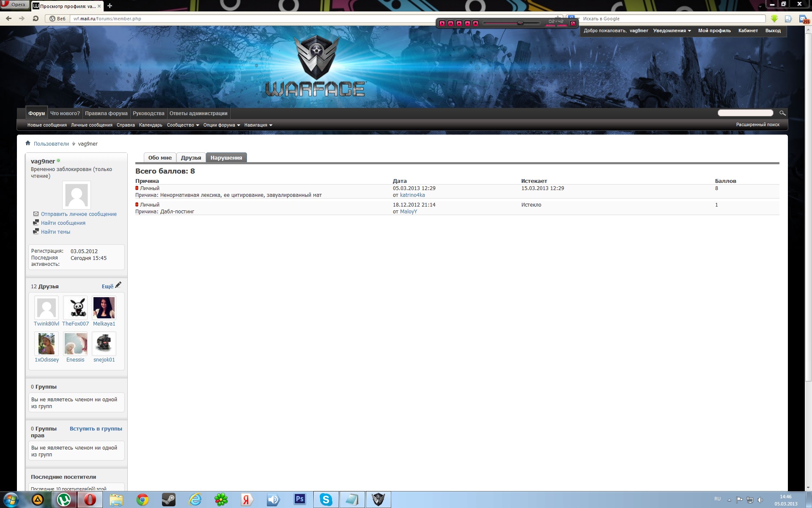Open snejok01 friend avatar

click(104, 343)
